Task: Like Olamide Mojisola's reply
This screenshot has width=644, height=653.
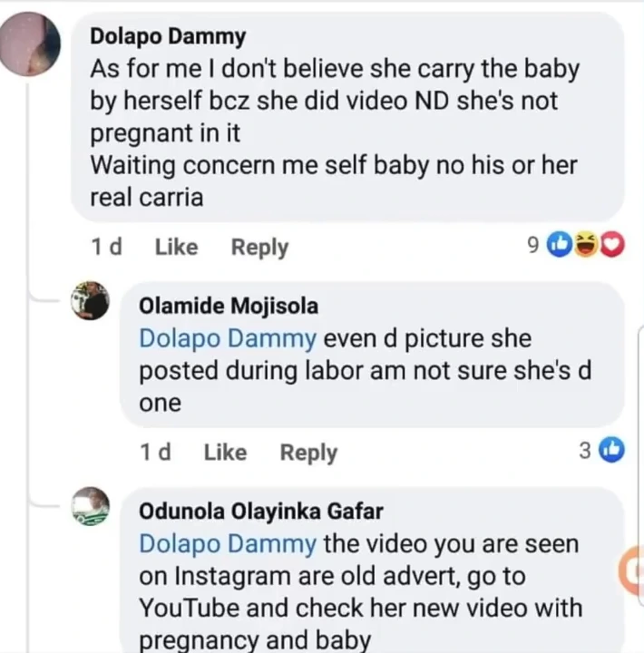Action: pyautogui.click(x=225, y=452)
